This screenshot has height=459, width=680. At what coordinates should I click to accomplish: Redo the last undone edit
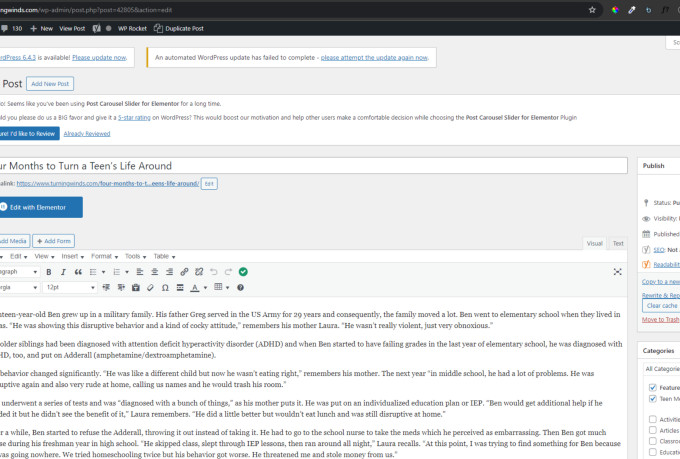tap(229, 272)
